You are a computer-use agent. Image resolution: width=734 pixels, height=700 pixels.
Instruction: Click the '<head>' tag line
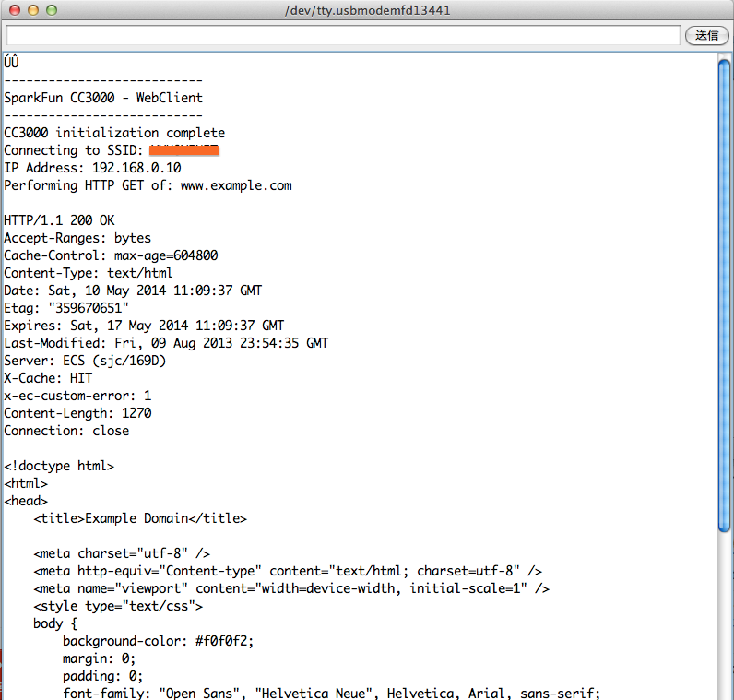[x=26, y=501]
